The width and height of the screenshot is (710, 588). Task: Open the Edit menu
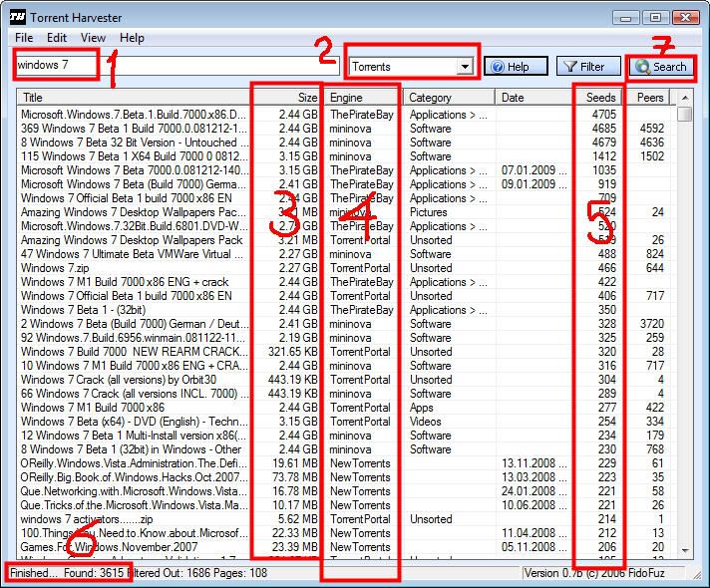pyautogui.click(x=57, y=38)
